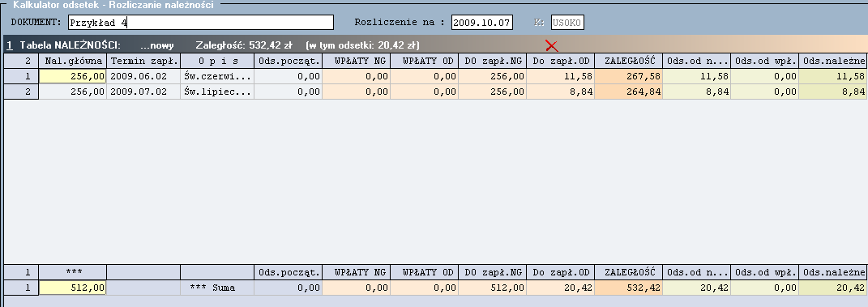
Task: Click the upper WPŁATY OD column header
Action: pyautogui.click(x=425, y=61)
